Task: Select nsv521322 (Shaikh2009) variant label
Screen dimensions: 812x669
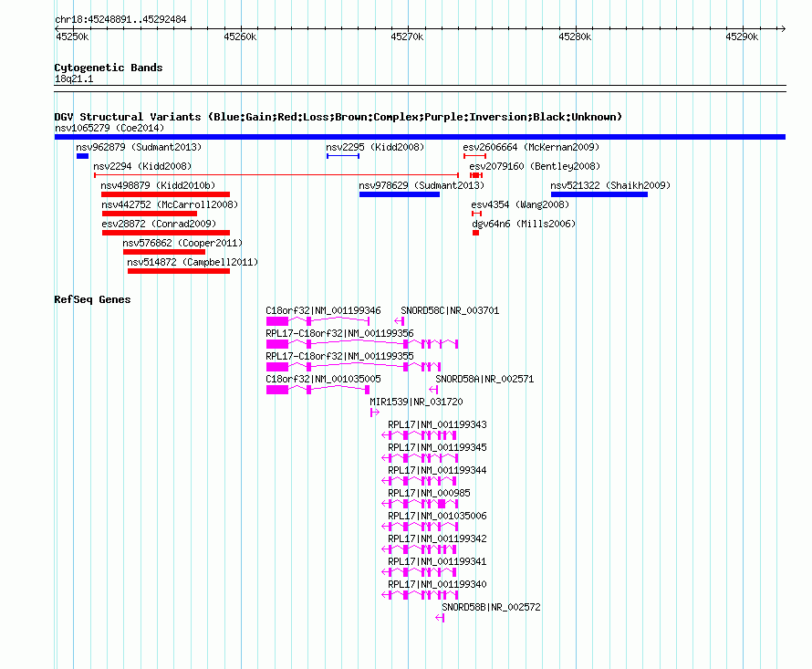Action: click(x=610, y=185)
